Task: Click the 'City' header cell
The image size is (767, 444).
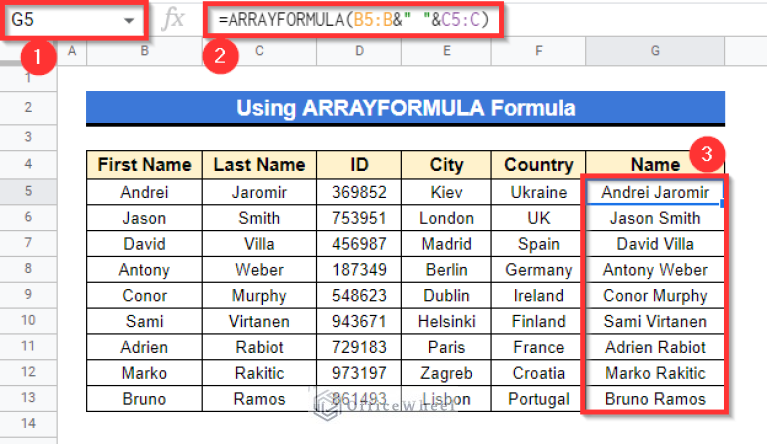Action: tap(446, 165)
